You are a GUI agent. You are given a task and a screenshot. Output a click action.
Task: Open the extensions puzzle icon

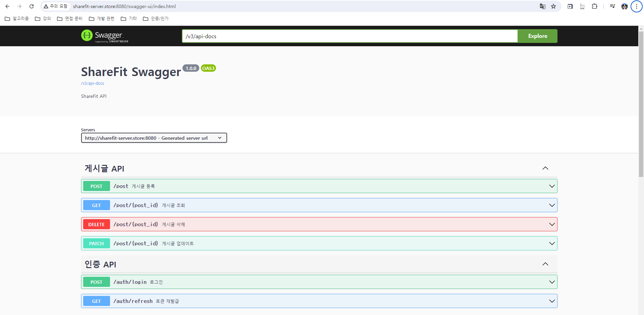594,6
